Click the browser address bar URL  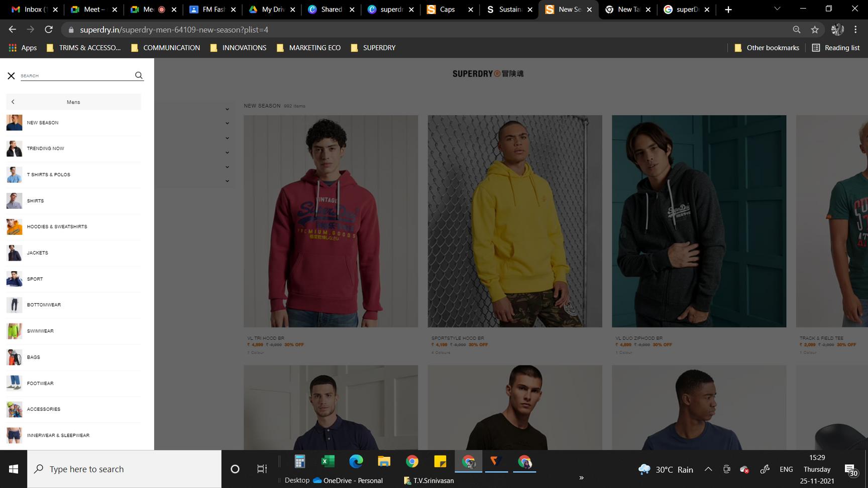click(174, 30)
